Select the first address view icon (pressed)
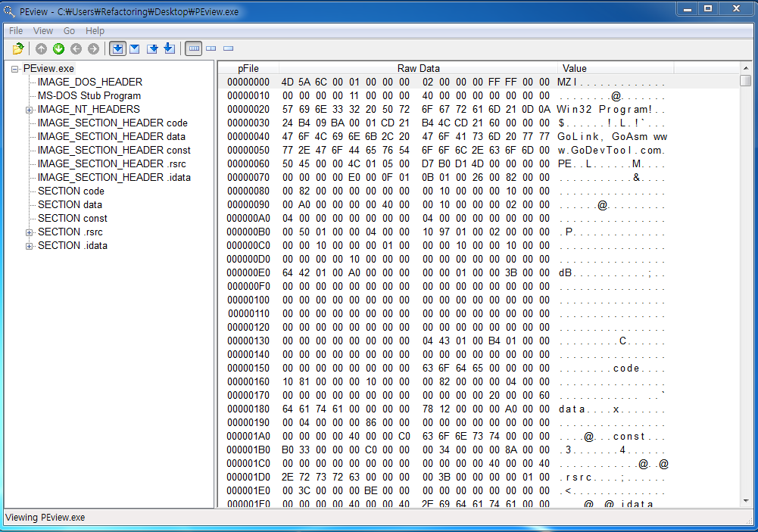Viewport: 758px width, 532px height. click(x=117, y=48)
